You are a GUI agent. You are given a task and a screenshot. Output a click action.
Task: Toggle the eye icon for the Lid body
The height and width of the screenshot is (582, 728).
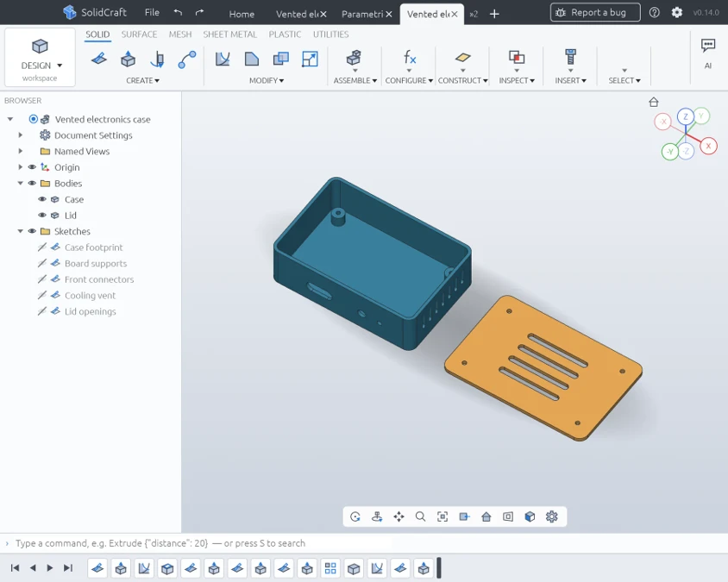(42, 216)
